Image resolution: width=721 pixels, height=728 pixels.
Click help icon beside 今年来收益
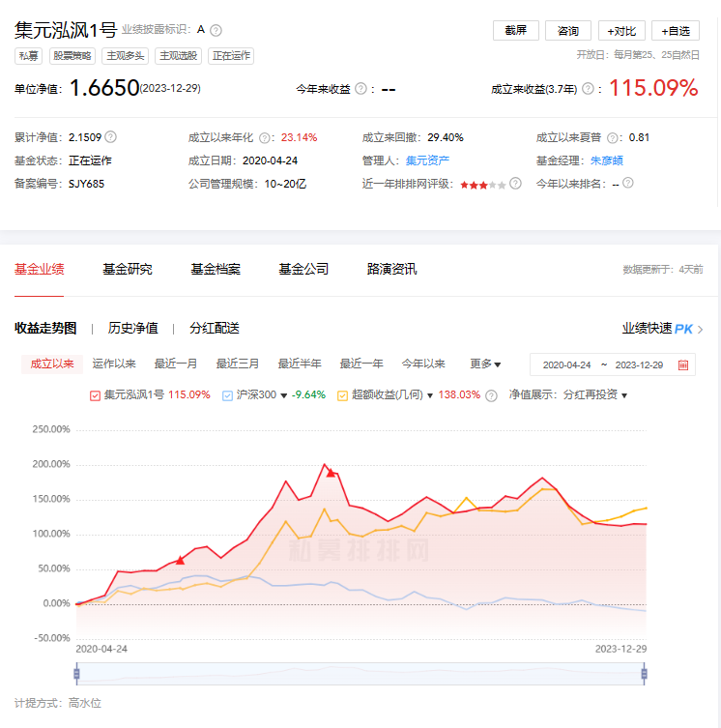tap(360, 89)
